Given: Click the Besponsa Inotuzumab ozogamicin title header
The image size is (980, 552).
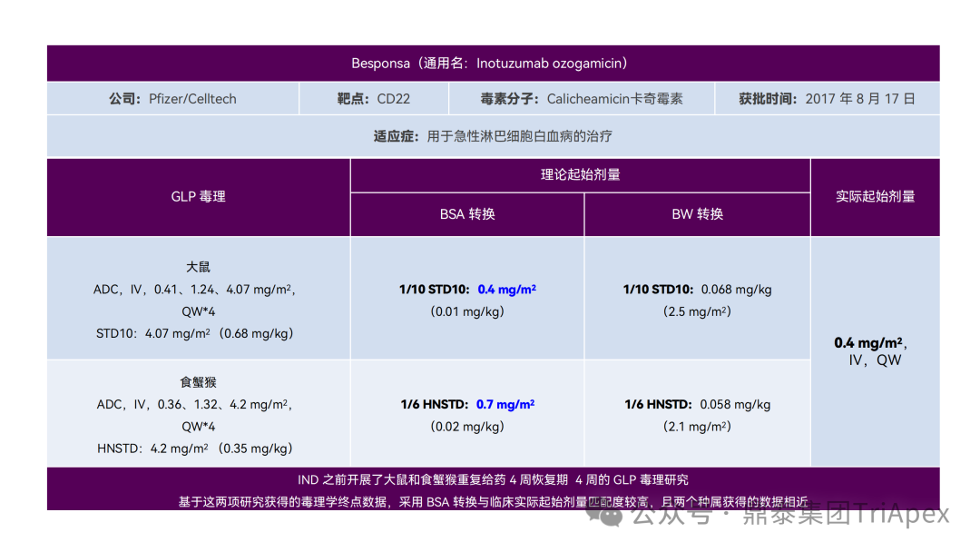Looking at the screenshot, I should (493, 64).
